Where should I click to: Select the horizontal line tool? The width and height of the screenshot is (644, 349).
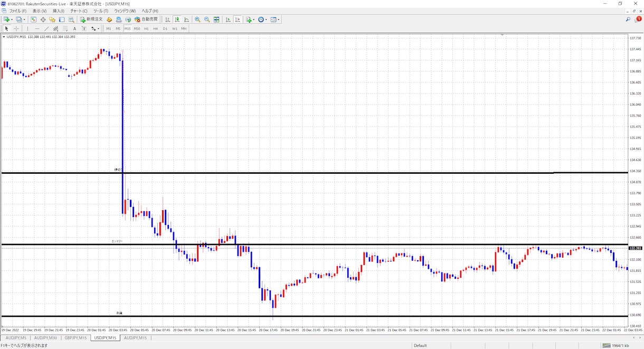[37, 29]
